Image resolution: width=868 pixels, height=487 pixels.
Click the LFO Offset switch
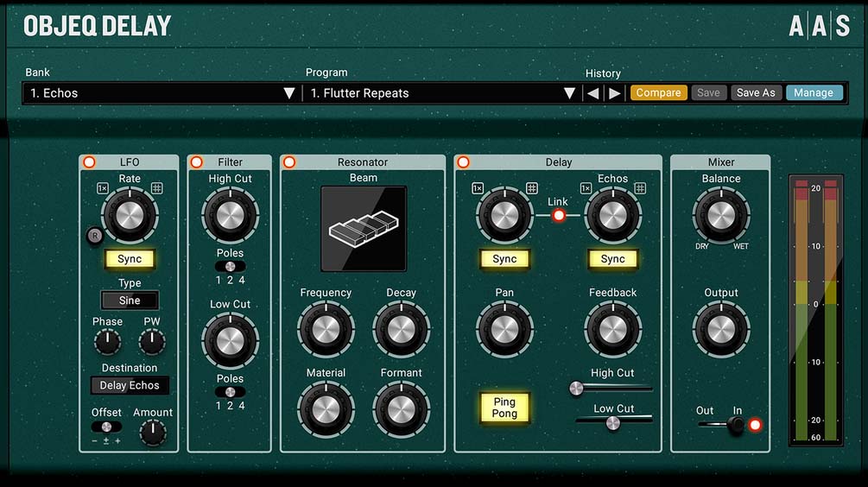[106, 427]
